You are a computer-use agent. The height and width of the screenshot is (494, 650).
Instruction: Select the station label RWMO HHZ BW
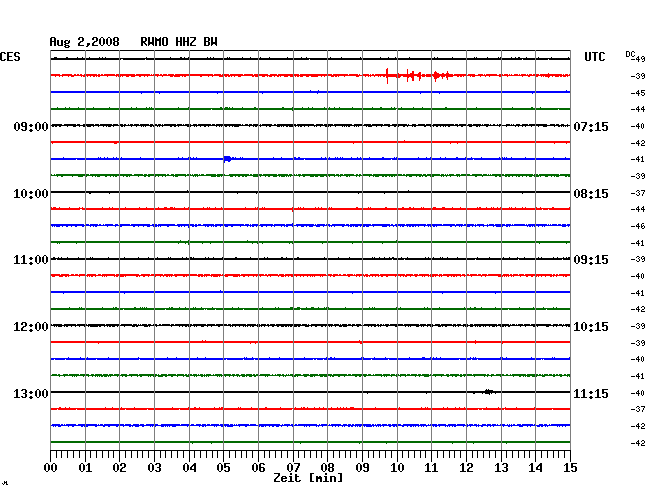(179, 42)
